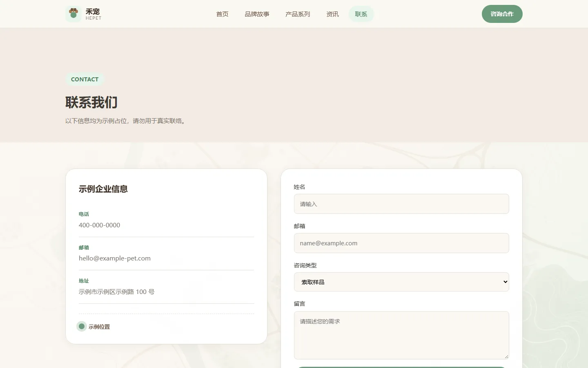Click the 示例企业信息 card heading
The width and height of the screenshot is (588, 368).
tap(103, 189)
